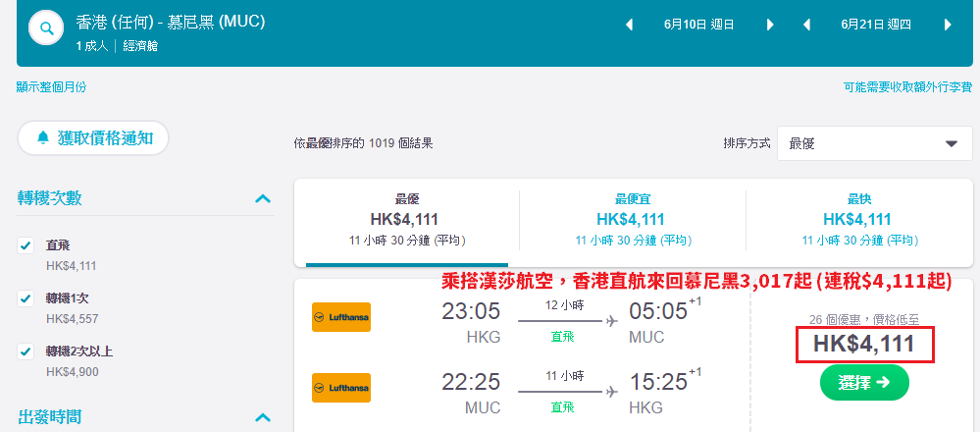This screenshot has width=980, height=432.
Task: Click the HK$4,900 price under 轉機2次以上
Action: [72, 372]
